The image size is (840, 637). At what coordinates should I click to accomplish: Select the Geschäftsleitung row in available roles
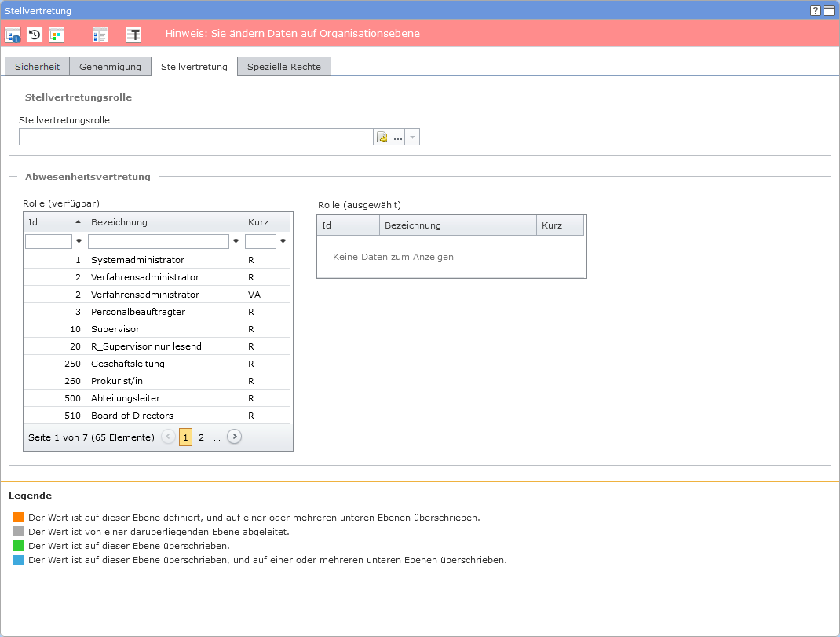(127, 364)
